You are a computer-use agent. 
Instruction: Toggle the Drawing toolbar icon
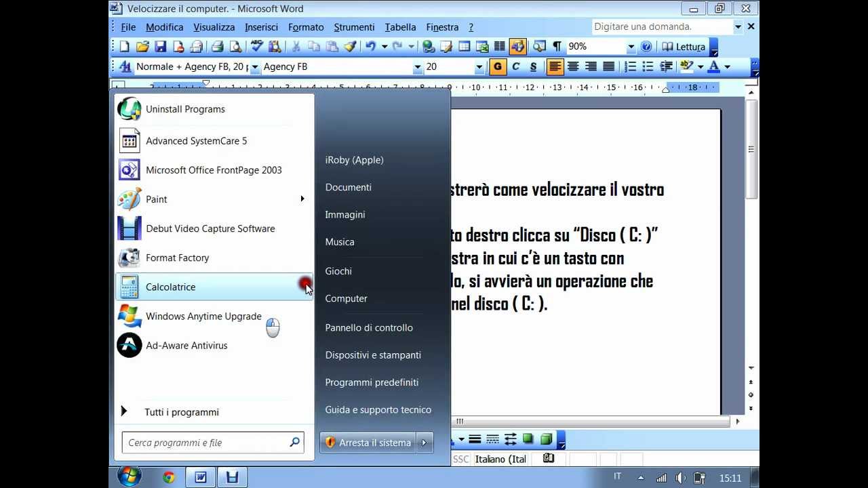pos(517,47)
